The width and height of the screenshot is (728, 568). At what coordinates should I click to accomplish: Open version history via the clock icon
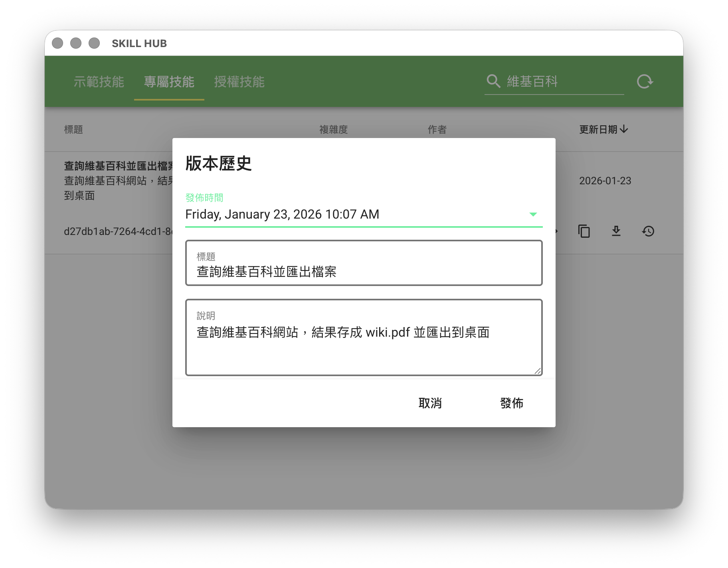648,231
